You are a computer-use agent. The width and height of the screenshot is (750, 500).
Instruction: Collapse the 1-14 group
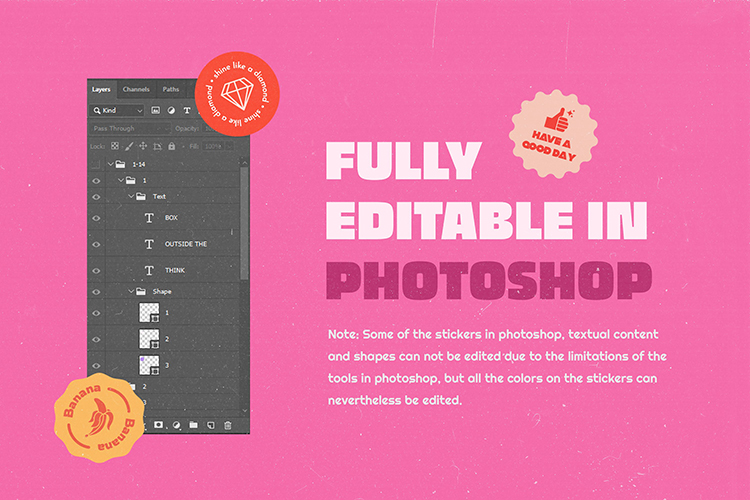(x=110, y=164)
